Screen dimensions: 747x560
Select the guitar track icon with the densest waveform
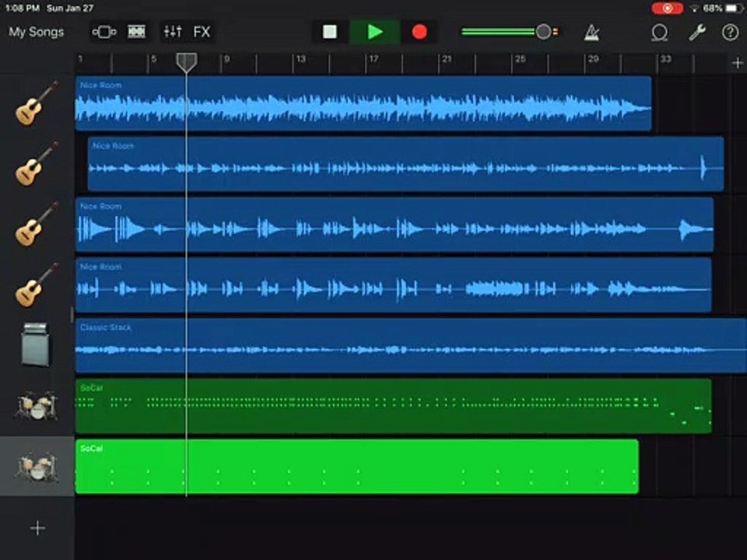point(37,103)
